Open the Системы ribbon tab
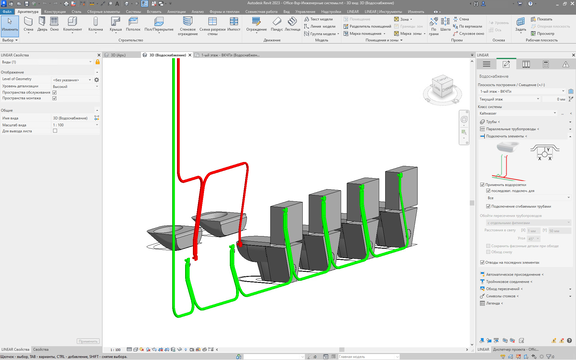Screen dimensions: 576x360 (x=133, y=11)
